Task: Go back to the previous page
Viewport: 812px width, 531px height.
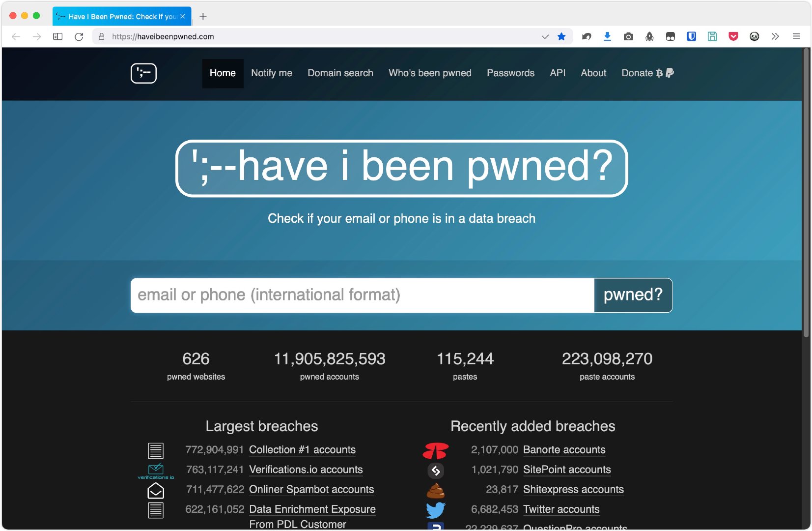Action: coord(16,36)
